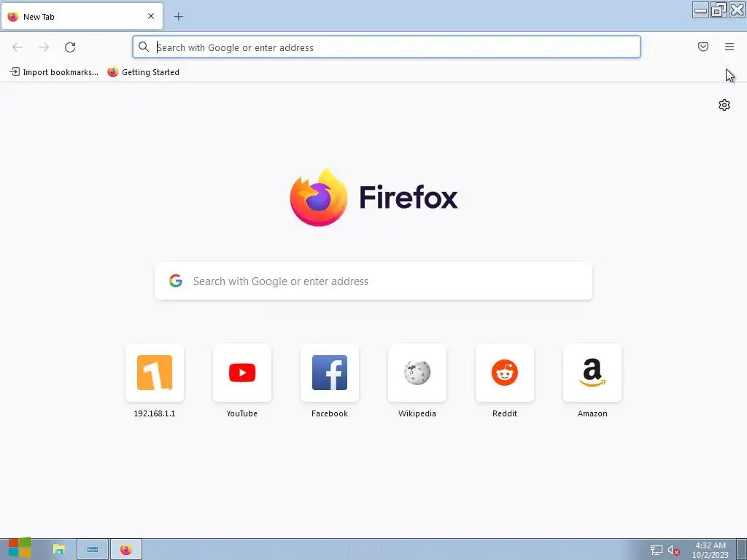Click the Amazon label text
Image resolution: width=747 pixels, height=560 pixels.
(x=592, y=413)
